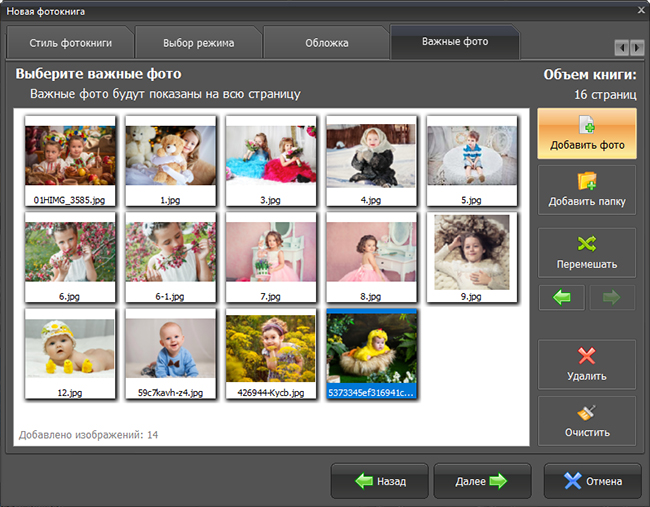
Task: Open the Выбор режима tab
Action: click(199, 43)
